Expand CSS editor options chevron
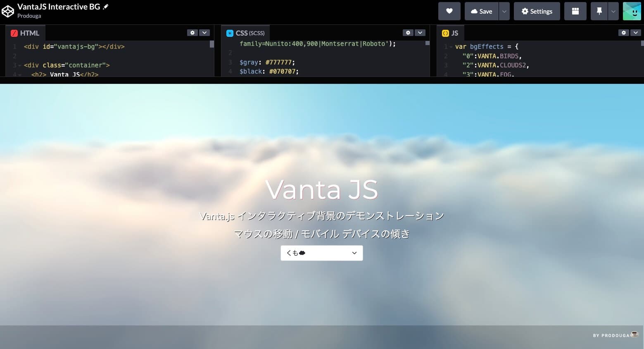Viewport: 644px width, 349px height. coord(420,33)
